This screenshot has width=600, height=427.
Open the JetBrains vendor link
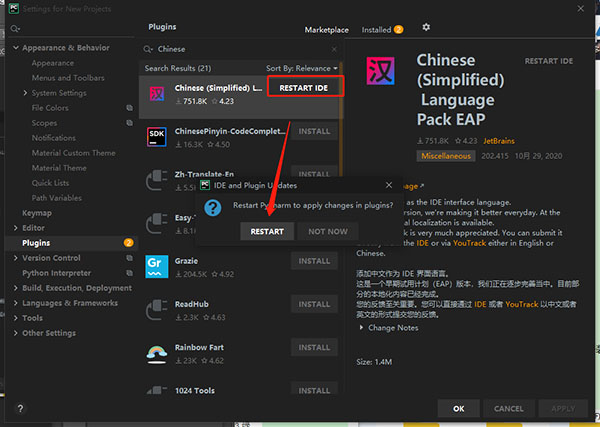pyautogui.click(x=499, y=141)
